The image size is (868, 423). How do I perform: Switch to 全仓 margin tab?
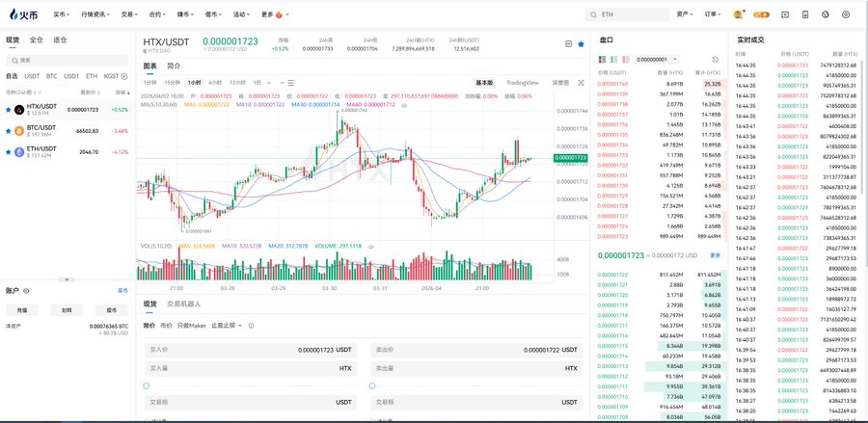[36, 40]
